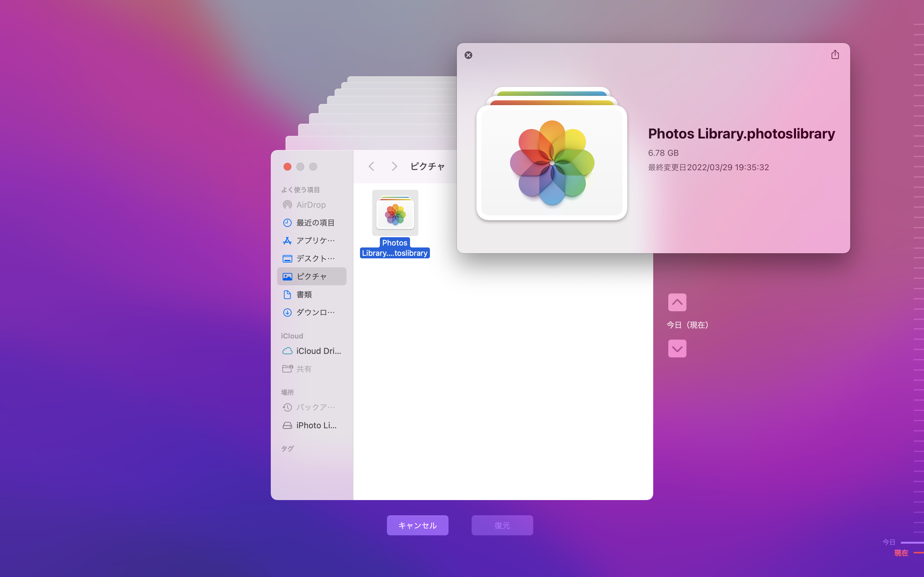
Task: Open iPhoto Library drive in sidebar
Action: 315,425
